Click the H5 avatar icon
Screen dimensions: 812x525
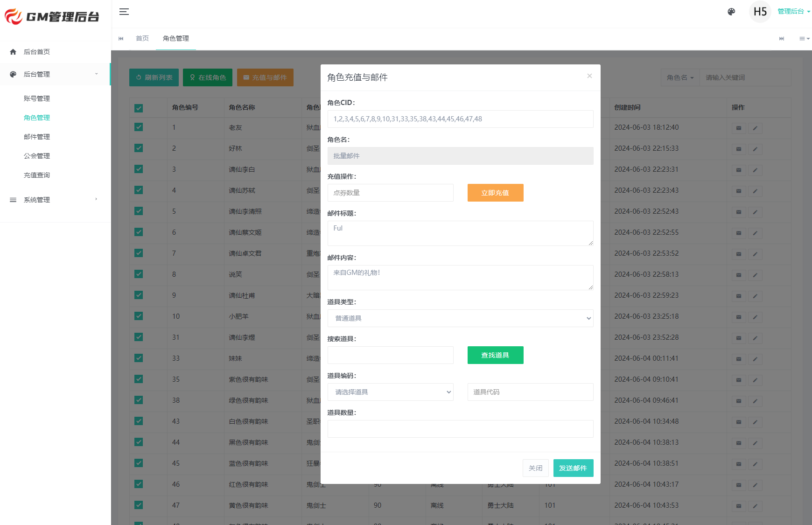pyautogui.click(x=760, y=12)
